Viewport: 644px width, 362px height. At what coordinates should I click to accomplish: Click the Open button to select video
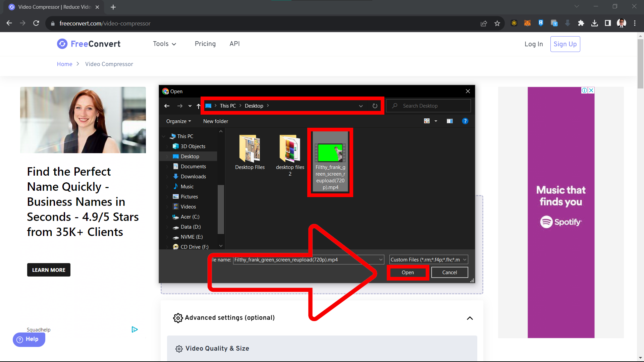click(x=408, y=272)
